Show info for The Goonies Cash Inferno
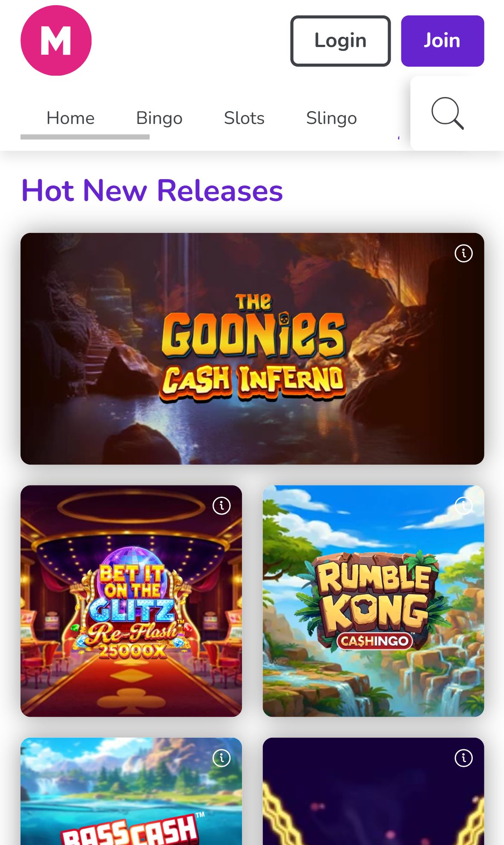The height and width of the screenshot is (845, 504). pos(463,253)
